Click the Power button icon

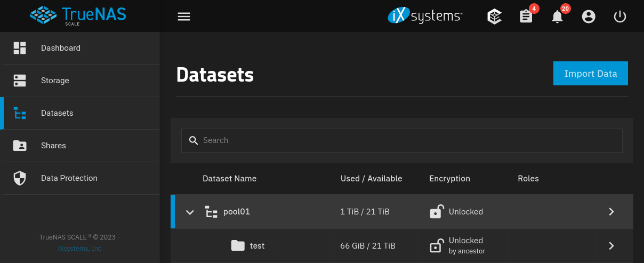click(619, 17)
